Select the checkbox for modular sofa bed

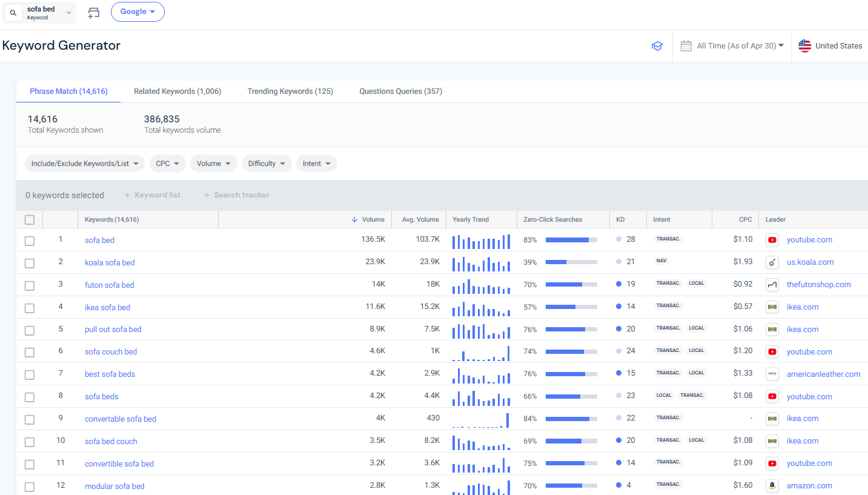pos(30,487)
